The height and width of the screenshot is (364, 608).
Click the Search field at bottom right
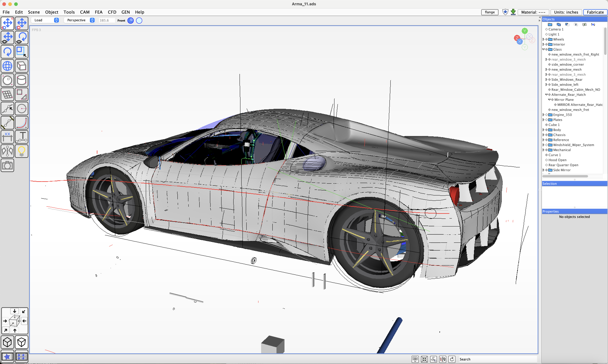click(x=498, y=359)
